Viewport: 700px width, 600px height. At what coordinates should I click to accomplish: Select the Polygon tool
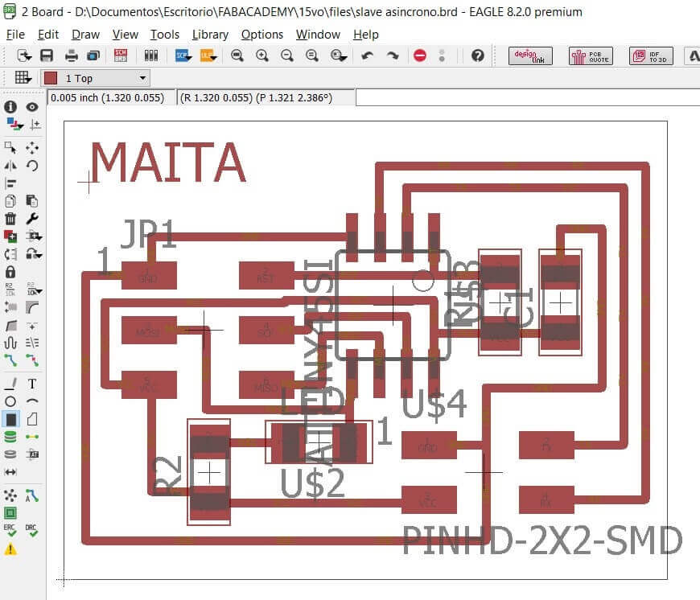tap(32, 419)
